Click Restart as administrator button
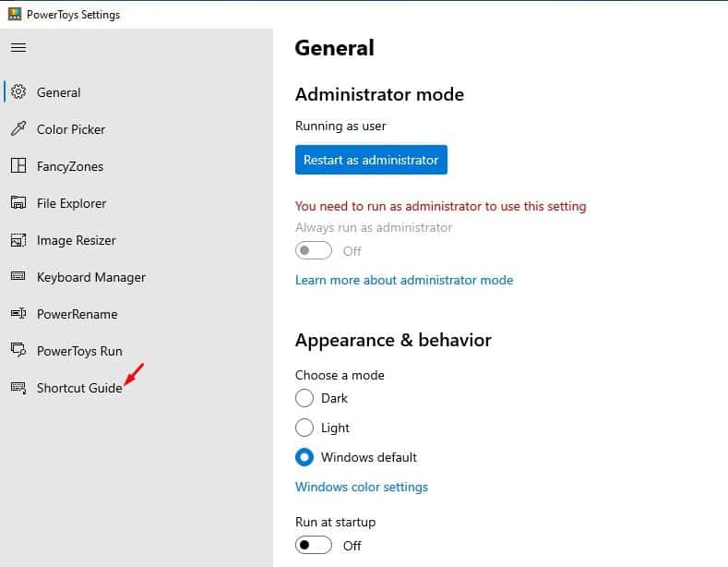Image resolution: width=728 pixels, height=567 pixels. pyautogui.click(x=371, y=160)
